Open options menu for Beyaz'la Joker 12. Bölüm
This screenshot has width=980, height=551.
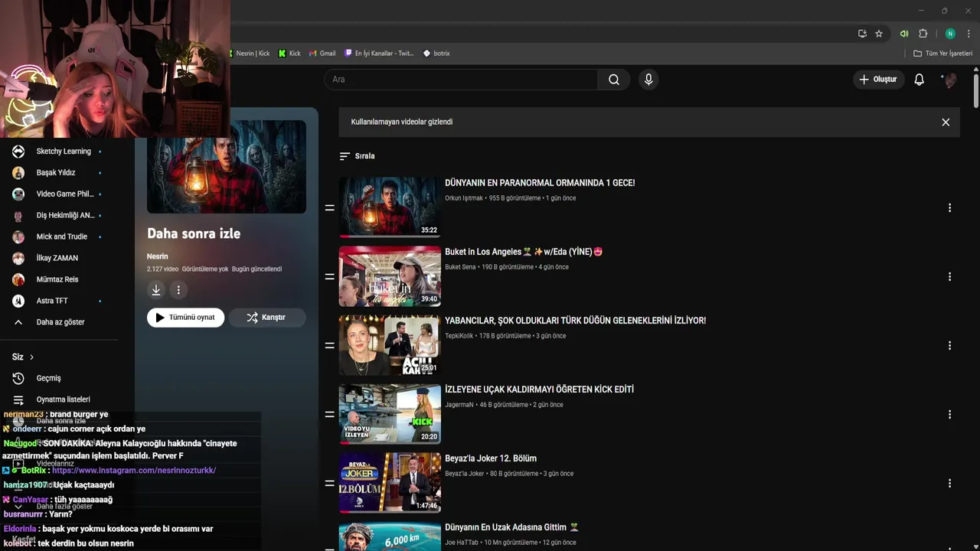click(949, 484)
